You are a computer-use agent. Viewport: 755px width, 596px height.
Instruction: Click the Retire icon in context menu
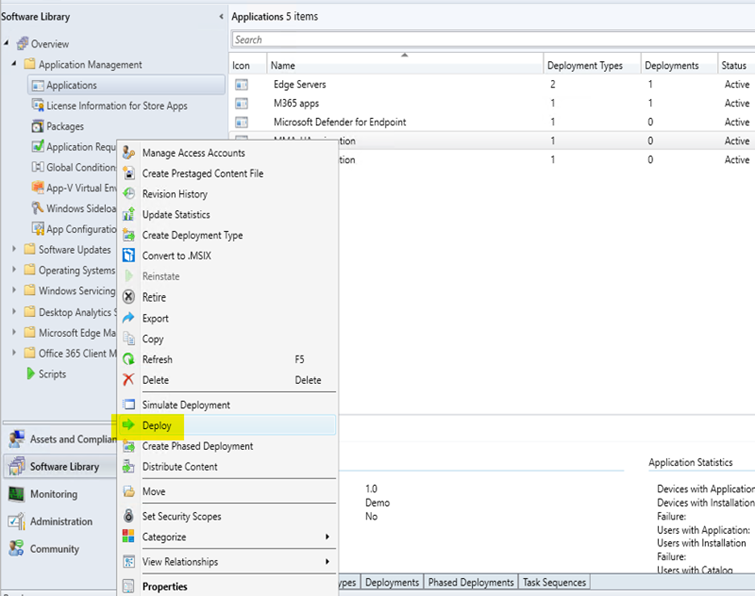[x=128, y=297]
